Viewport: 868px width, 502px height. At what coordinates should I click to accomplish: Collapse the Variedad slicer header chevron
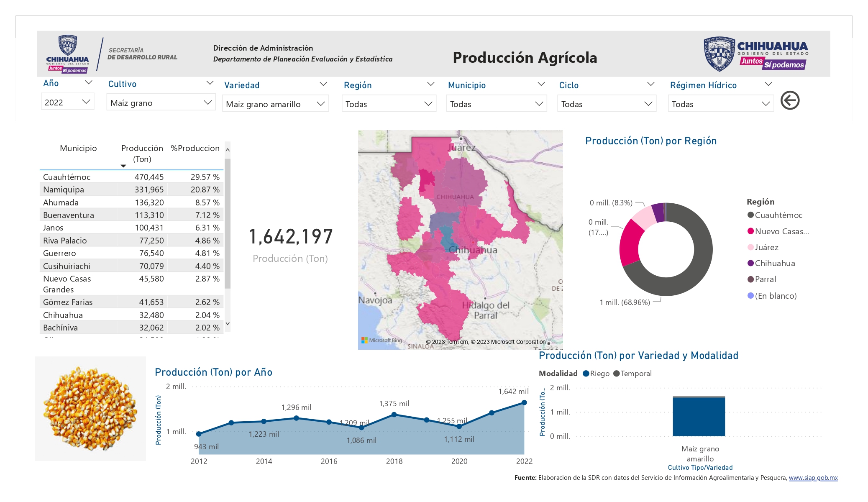(x=323, y=84)
